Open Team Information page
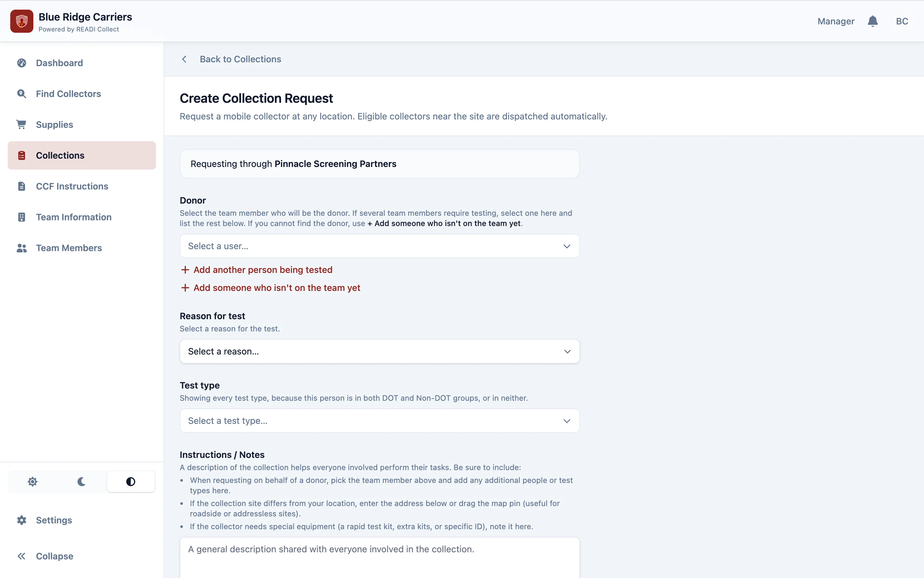 [82, 217]
